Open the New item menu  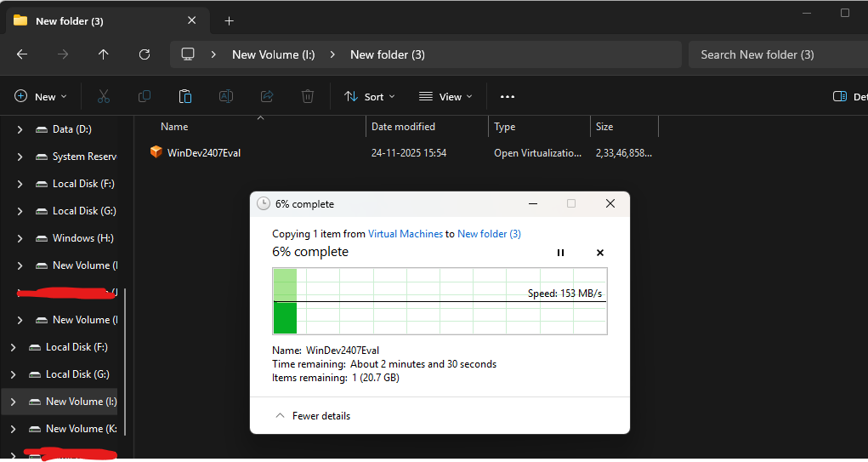(x=40, y=97)
